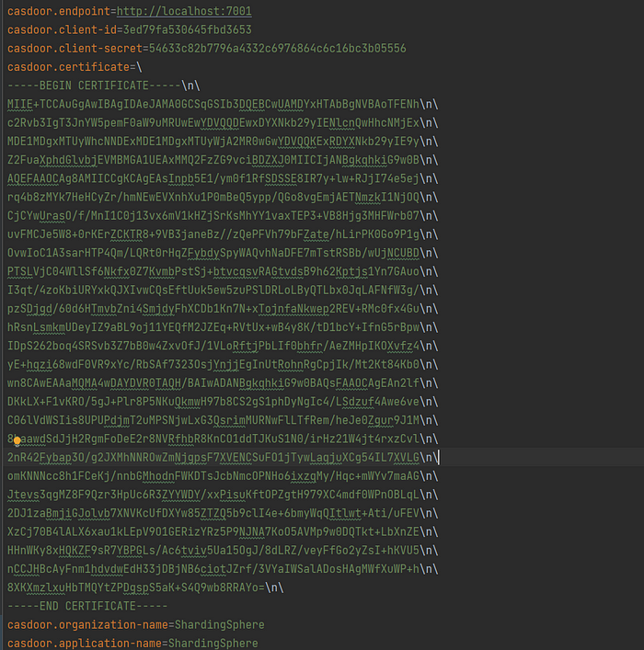Place caret at end of 2nR42Fybap line
The height and width of the screenshot is (650, 644).
click(x=438, y=457)
